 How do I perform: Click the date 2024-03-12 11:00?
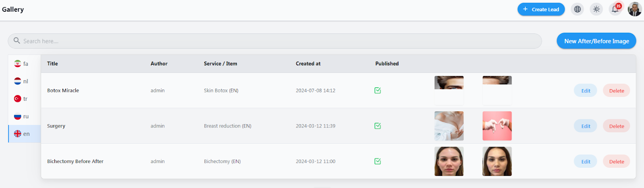(316, 161)
